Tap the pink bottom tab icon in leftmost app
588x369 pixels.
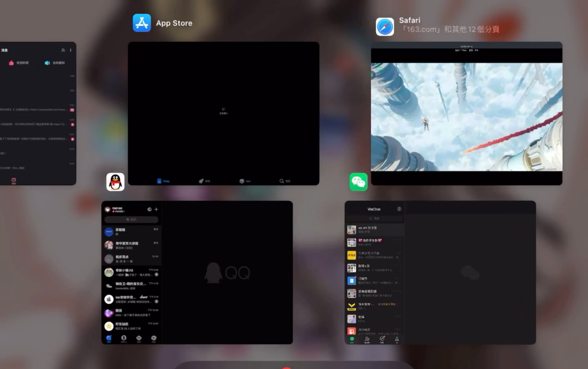pyautogui.click(x=14, y=180)
